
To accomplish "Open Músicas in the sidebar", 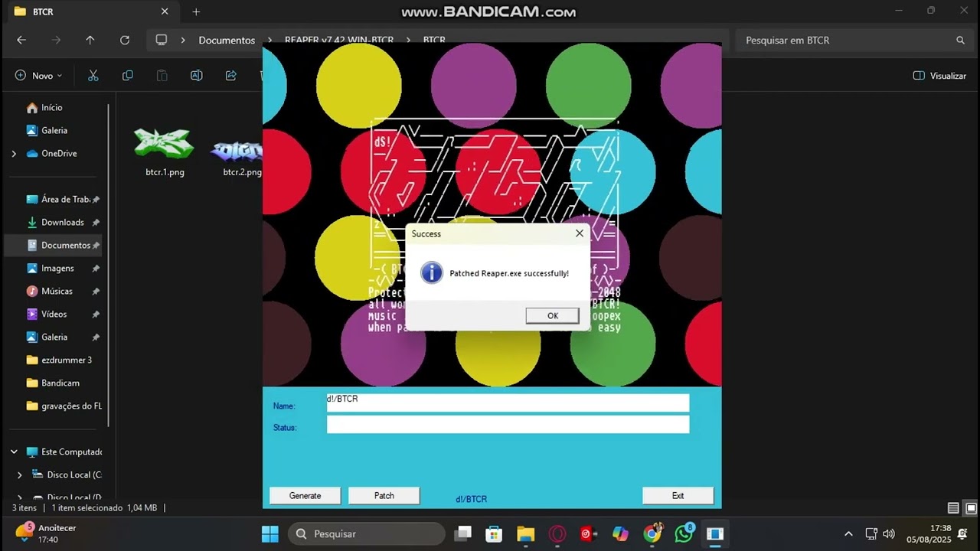I will pos(57,291).
